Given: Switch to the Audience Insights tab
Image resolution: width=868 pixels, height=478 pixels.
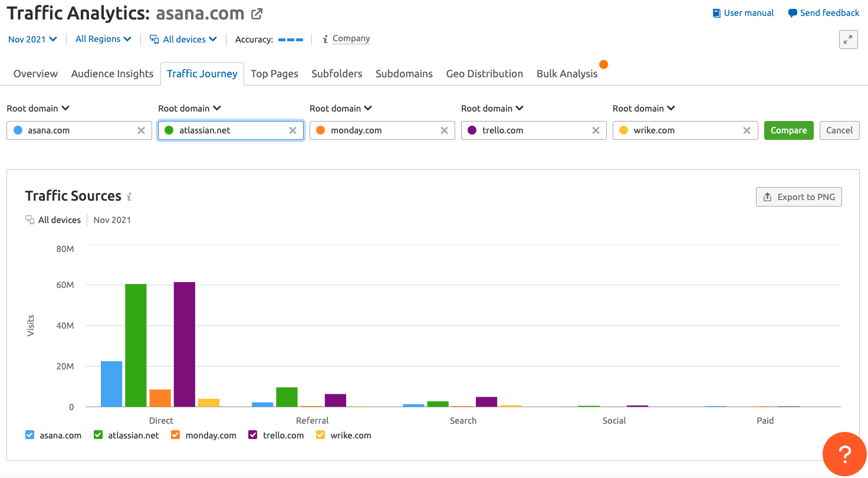Looking at the screenshot, I should [112, 74].
